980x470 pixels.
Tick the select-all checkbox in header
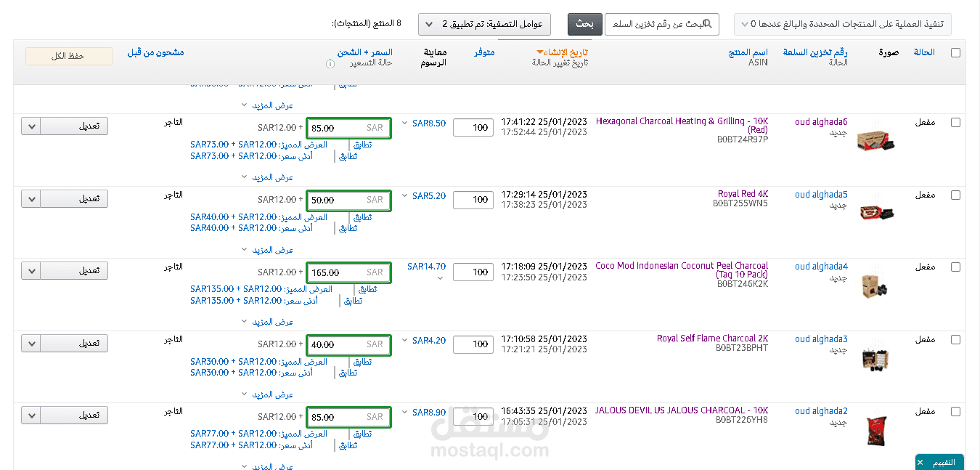[x=955, y=52]
